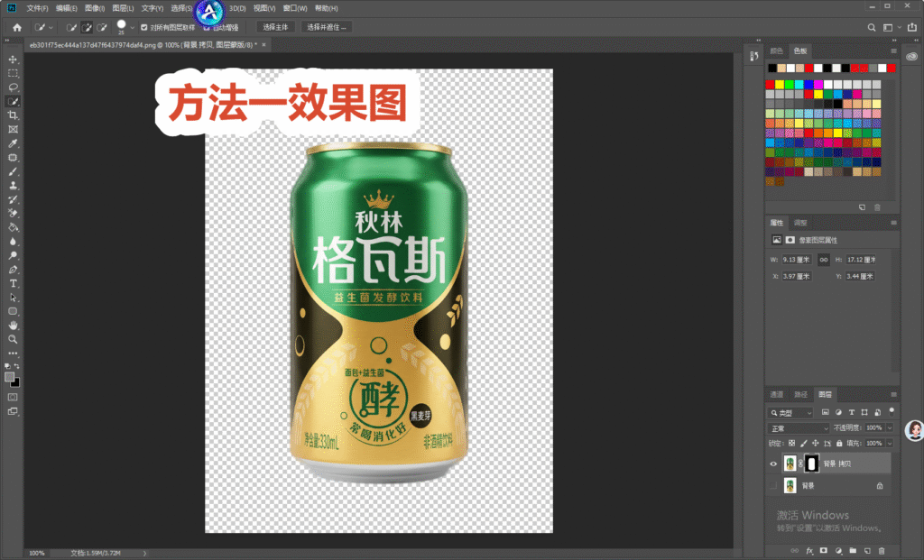Select the Crop tool in the left toolbar
Image resolution: width=924 pixels, height=560 pixels.
(x=13, y=115)
